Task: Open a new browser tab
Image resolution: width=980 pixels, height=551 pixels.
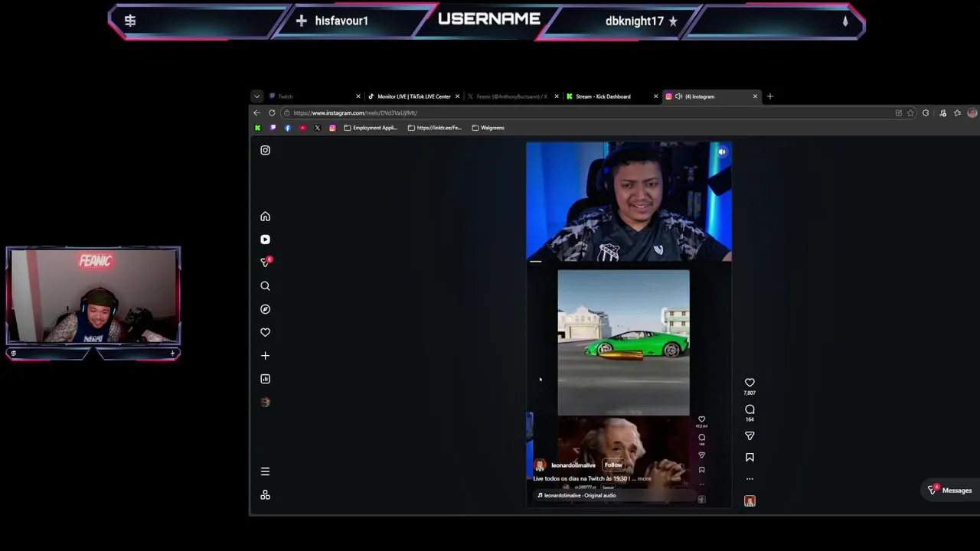Action: 770,96
